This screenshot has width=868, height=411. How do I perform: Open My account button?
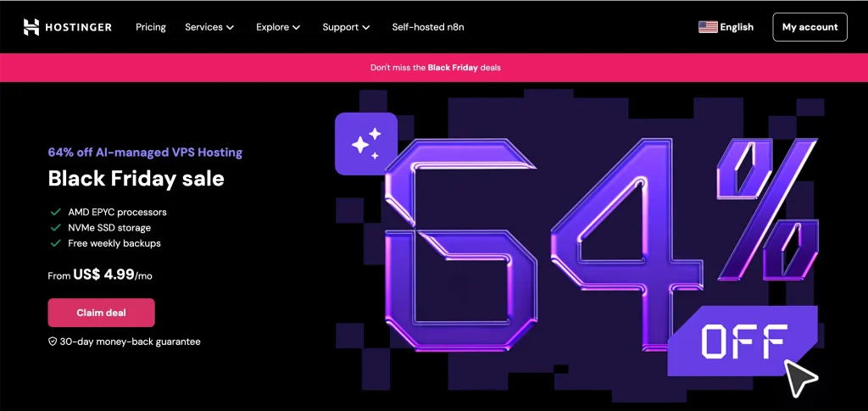coord(810,27)
